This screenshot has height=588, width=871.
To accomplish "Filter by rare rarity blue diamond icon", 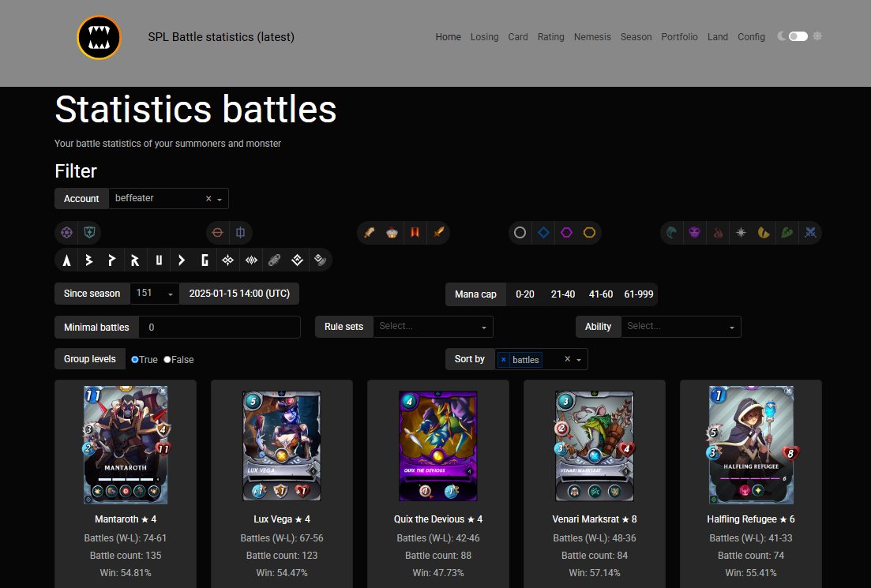I will point(543,233).
